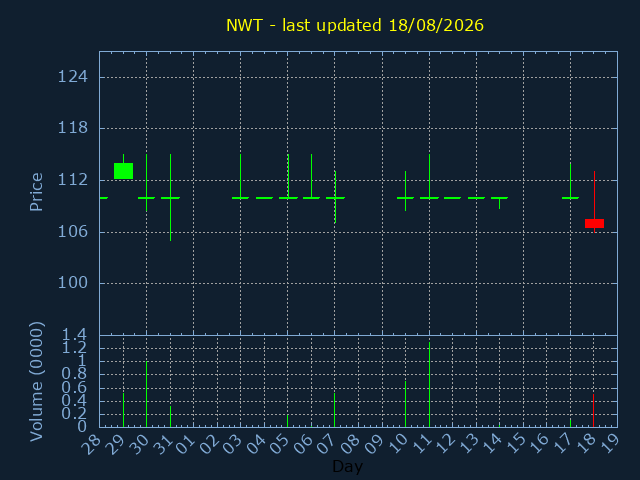
Task: Click the Volume (0000) axis title
Action: tap(36, 382)
